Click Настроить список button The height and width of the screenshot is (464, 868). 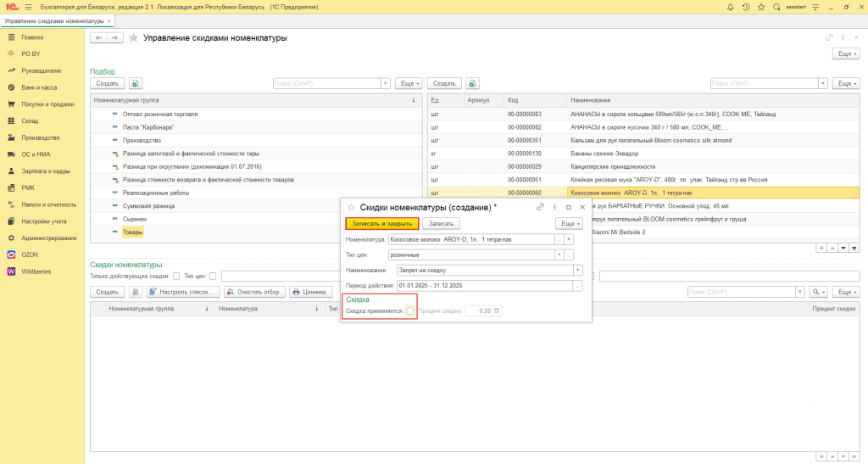183,292
